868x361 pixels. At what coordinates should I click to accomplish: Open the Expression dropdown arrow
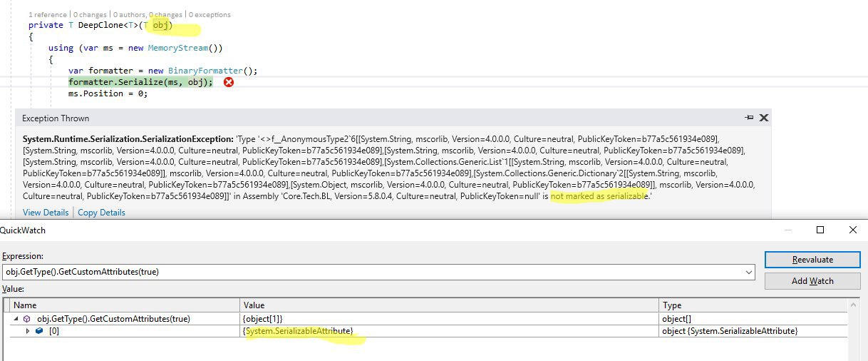coord(748,272)
